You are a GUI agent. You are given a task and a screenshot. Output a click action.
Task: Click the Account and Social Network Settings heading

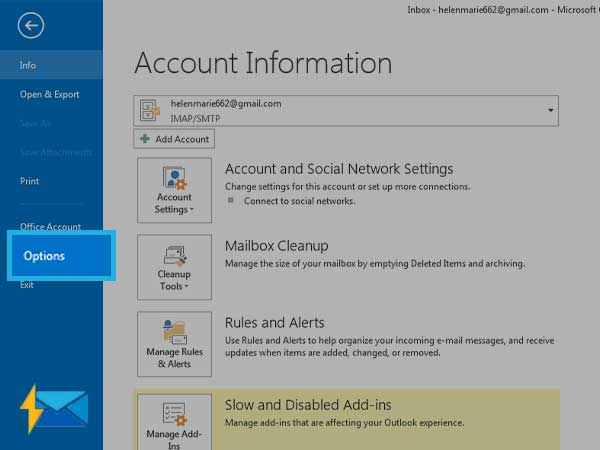(x=339, y=169)
